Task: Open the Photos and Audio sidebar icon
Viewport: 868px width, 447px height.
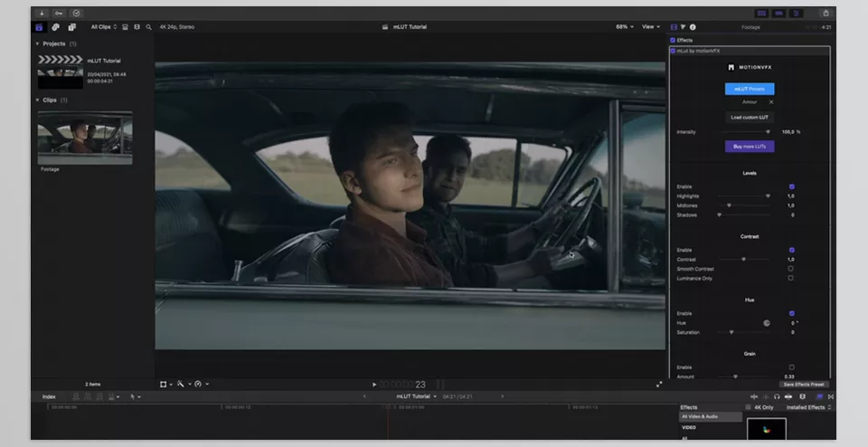Action: (55, 26)
